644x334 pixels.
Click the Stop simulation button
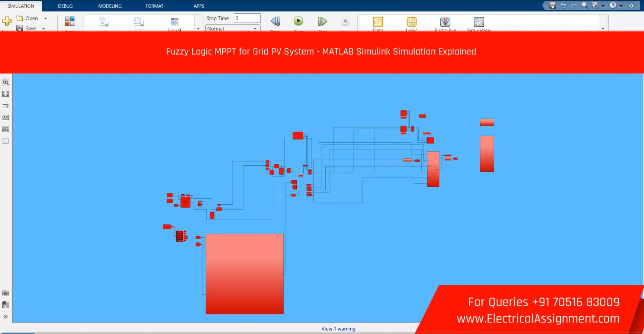click(x=345, y=21)
